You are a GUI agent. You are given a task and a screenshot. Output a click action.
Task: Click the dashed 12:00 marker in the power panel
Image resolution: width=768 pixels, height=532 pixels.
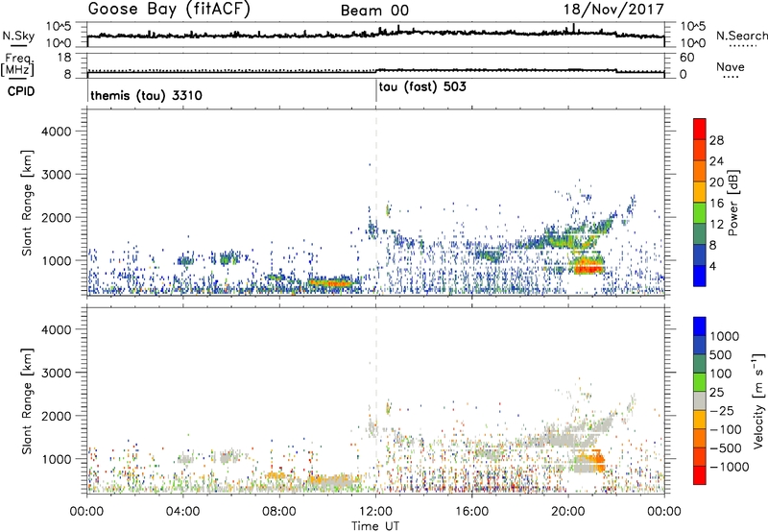tap(376, 203)
